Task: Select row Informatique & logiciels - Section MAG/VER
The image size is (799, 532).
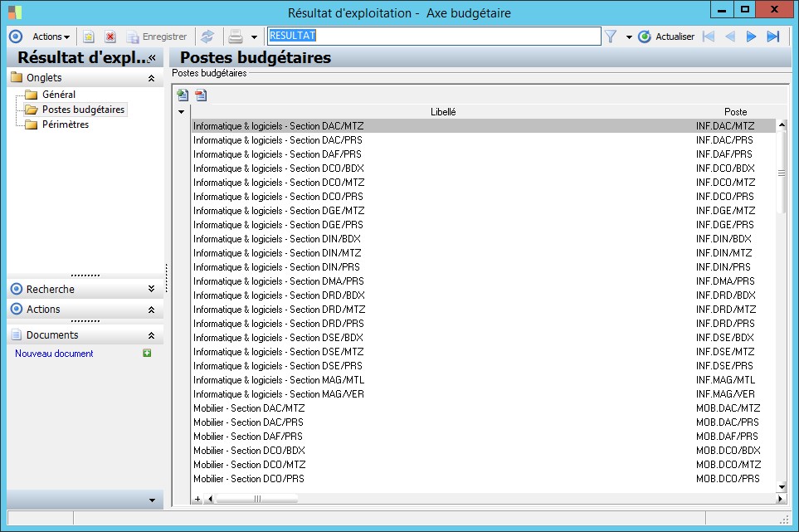Action: [x=484, y=394]
